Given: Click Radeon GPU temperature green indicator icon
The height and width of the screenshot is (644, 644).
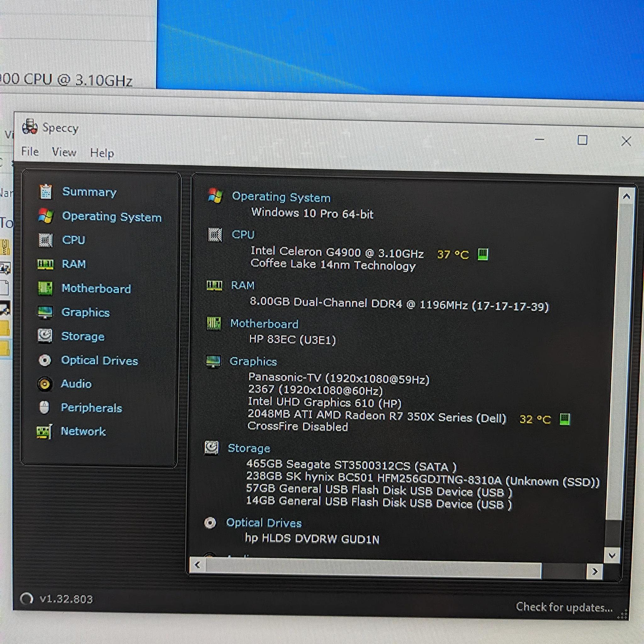Looking at the screenshot, I should [565, 419].
